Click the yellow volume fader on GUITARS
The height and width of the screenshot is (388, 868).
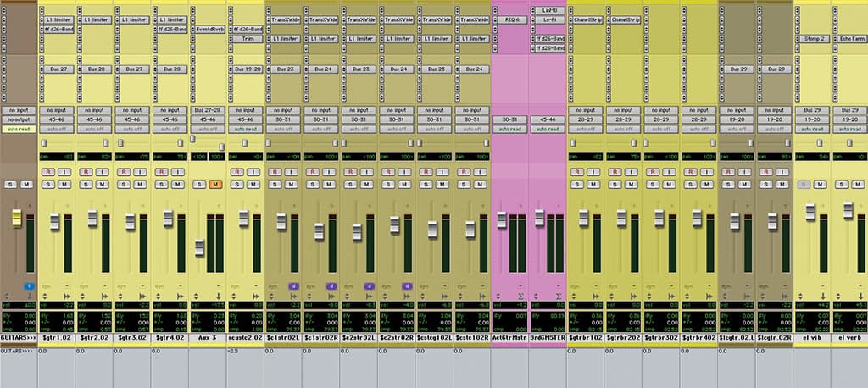point(17,218)
